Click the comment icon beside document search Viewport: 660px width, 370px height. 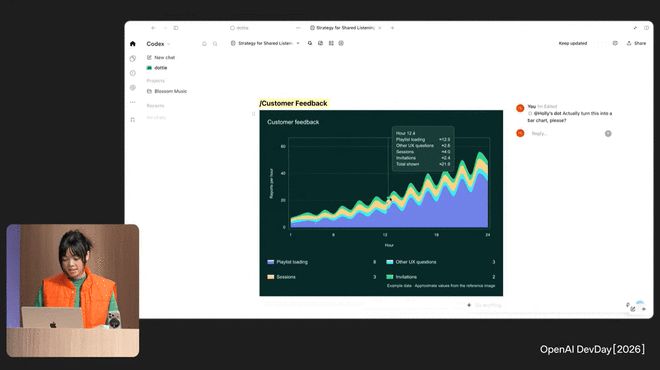(320, 43)
